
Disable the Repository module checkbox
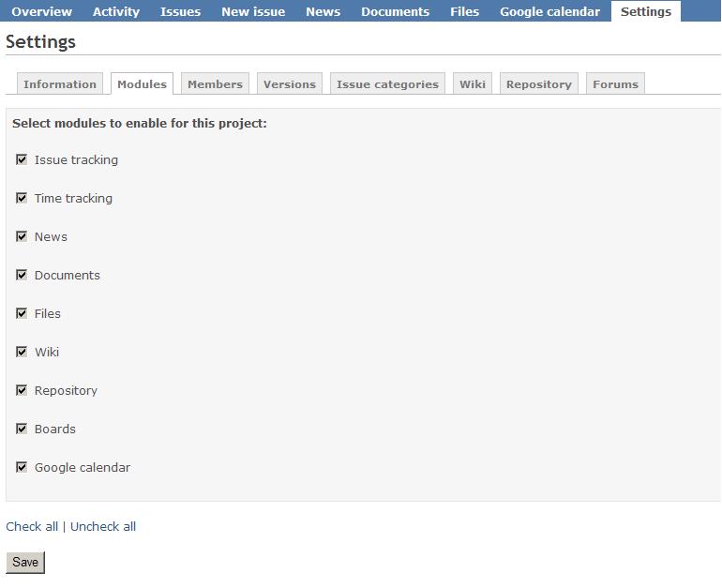point(22,390)
